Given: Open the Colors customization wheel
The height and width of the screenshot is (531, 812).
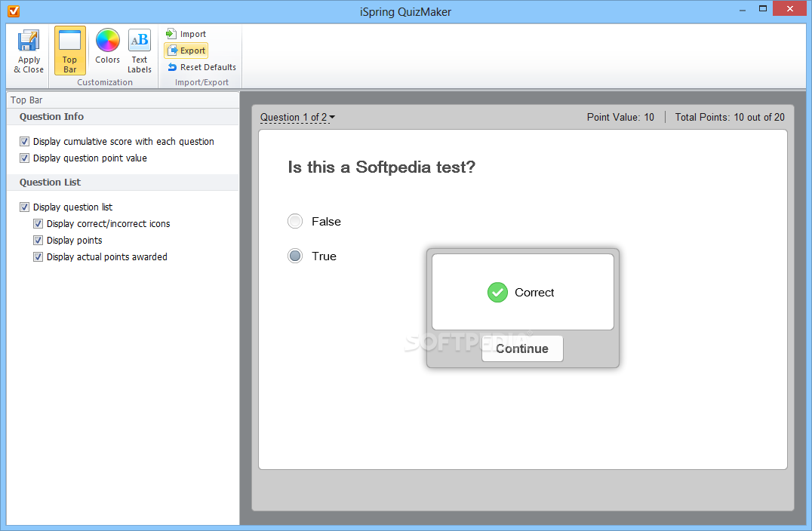Looking at the screenshot, I should coord(108,47).
